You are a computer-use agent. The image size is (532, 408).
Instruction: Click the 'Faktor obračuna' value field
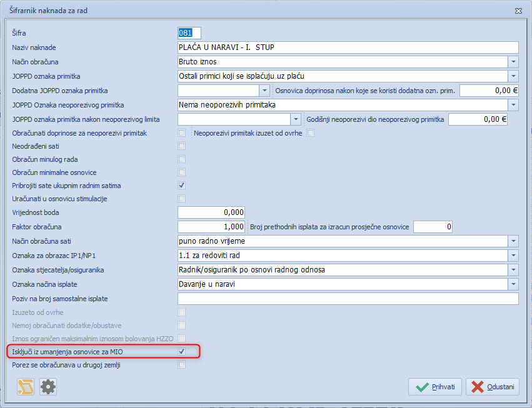[x=211, y=226]
